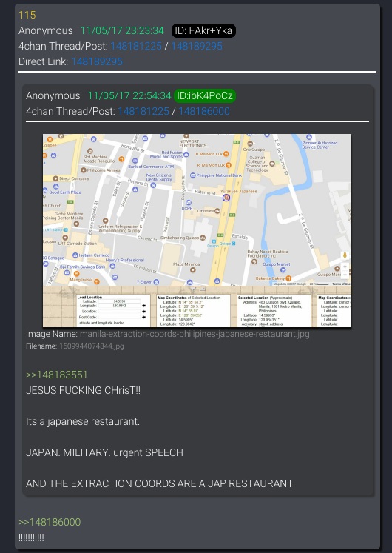Click the Plaza Miranda map marker

[192, 270]
